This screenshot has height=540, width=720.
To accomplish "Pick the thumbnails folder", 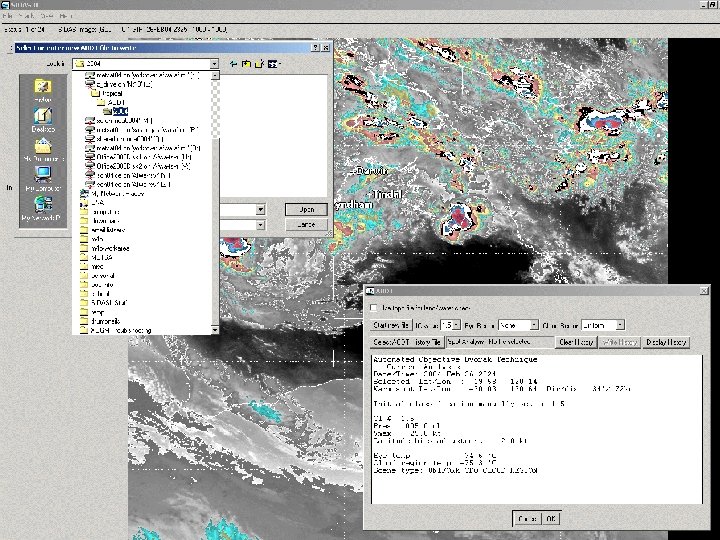I will (101, 321).
